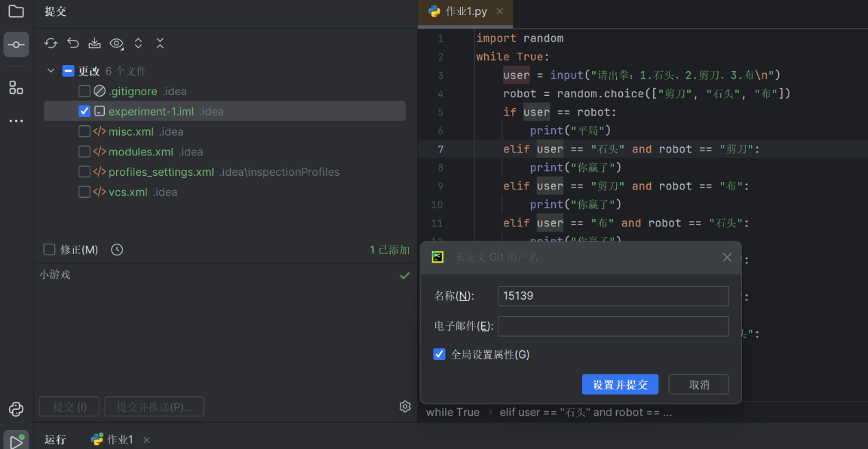Check the .gitignore file checkbox
The width and height of the screenshot is (868, 449).
tap(84, 91)
